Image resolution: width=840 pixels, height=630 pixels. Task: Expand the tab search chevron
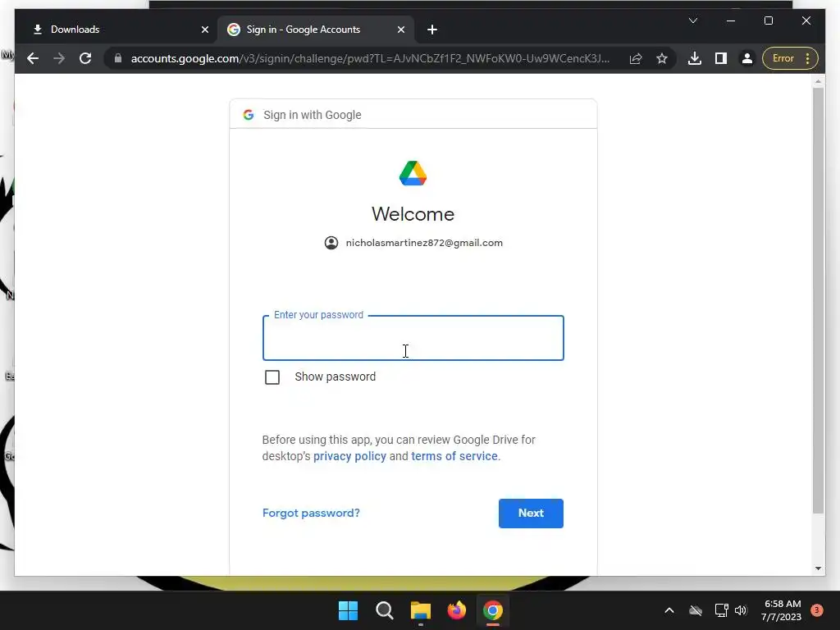pyautogui.click(x=693, y=21)
